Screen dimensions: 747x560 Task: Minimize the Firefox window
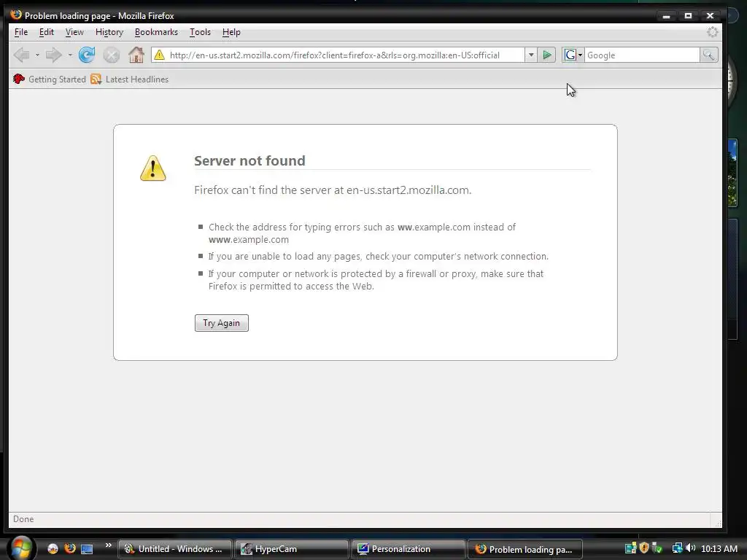coord(667,16)
